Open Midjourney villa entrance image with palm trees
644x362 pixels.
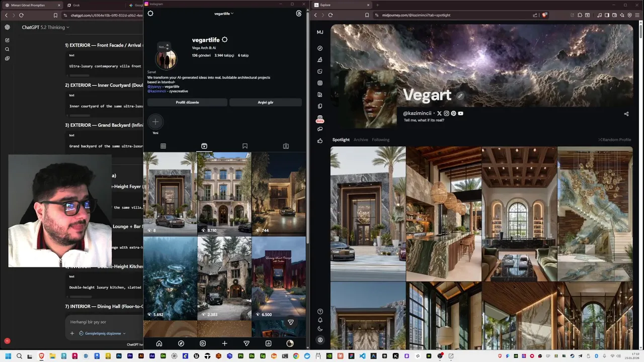[368, 214]
